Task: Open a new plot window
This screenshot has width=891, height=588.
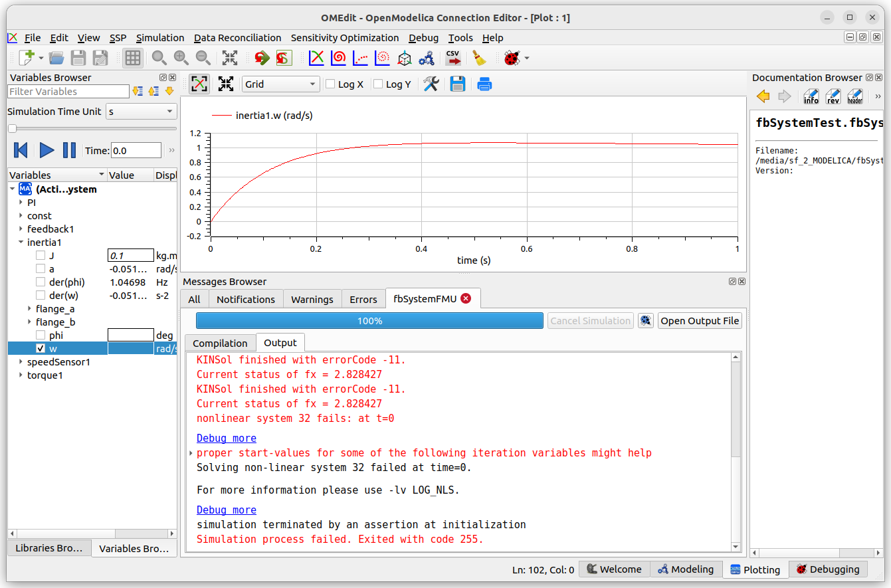Action: pos(316,58)
